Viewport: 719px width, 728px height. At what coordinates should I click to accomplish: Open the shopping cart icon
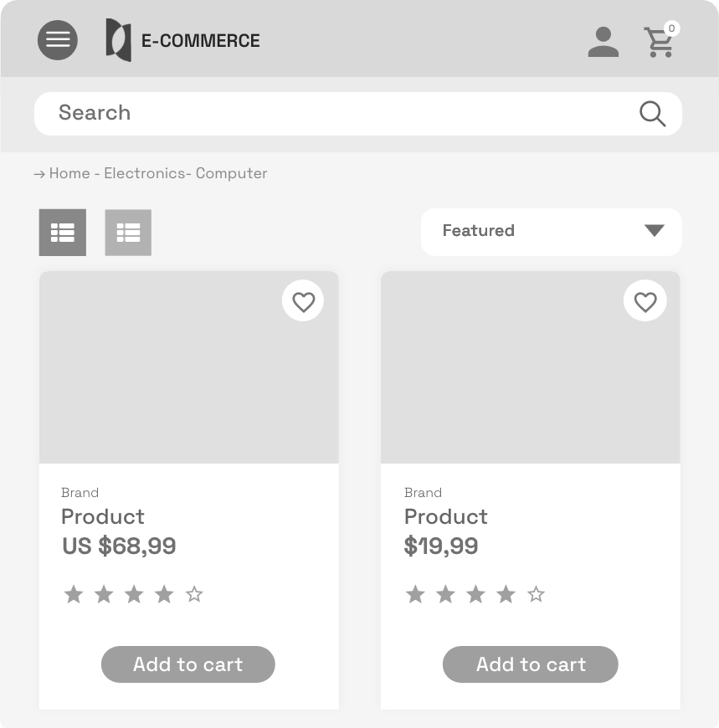[659, 43]
